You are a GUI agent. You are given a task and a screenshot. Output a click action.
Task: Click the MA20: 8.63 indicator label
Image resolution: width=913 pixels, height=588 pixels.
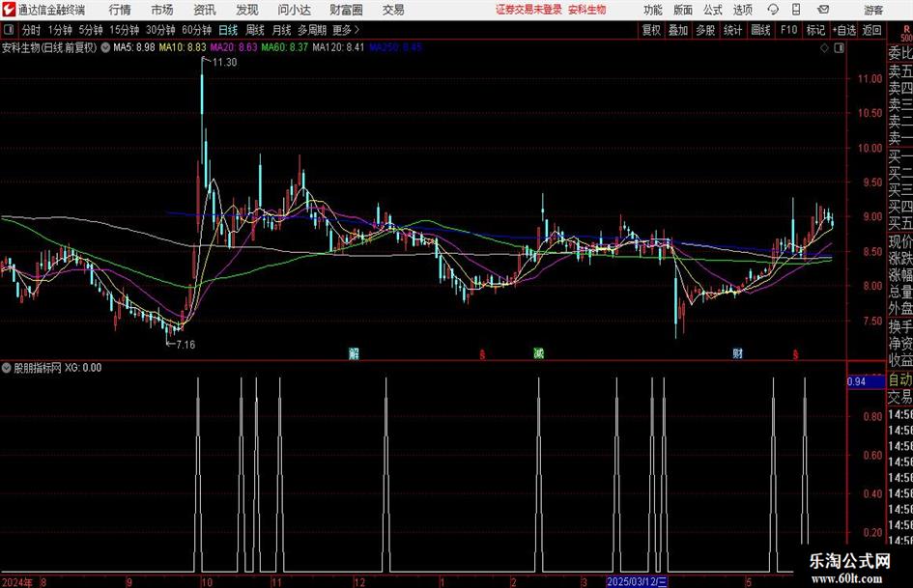click(234, 47)
